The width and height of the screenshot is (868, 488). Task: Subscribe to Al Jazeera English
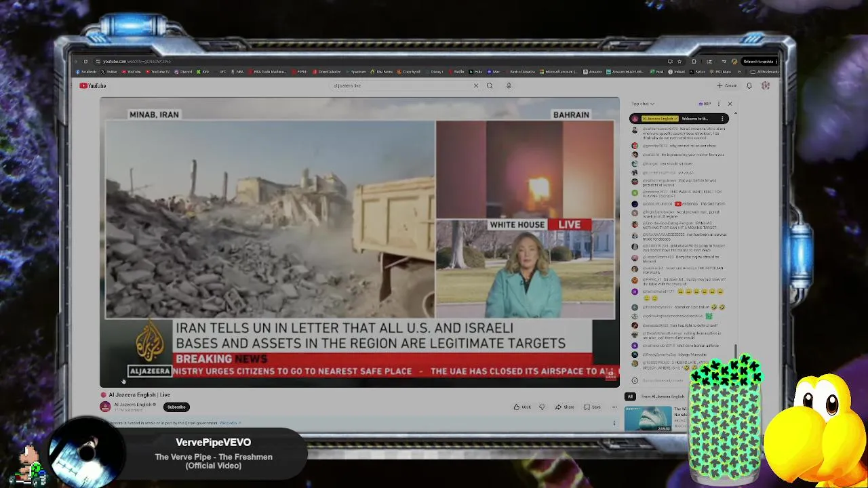tap(176, 407)
